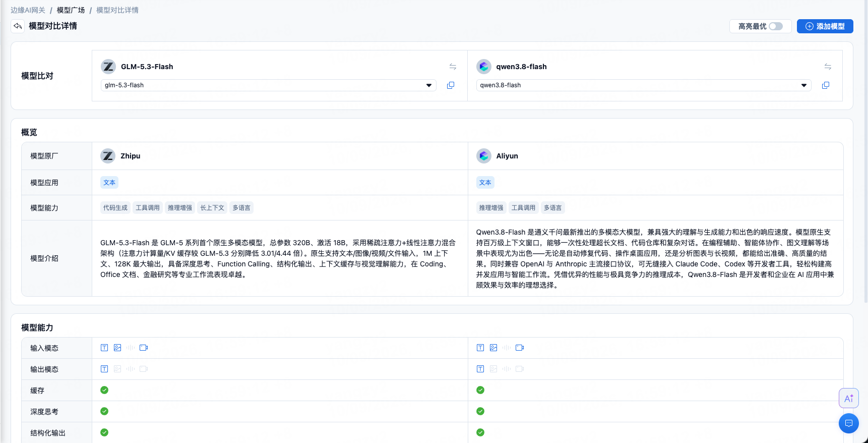Click qwen text output modality icon
Screen dimensions: 868x443
click(480, 369)
